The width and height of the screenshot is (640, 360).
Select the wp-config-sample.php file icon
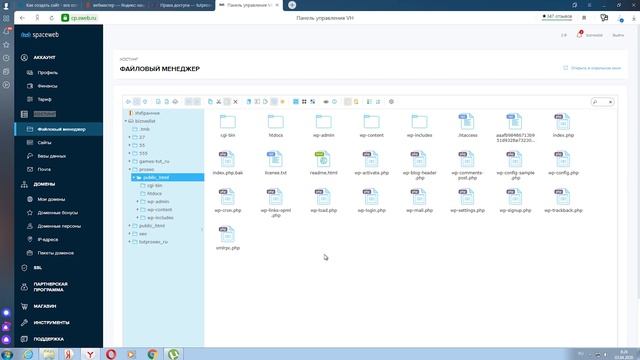515,159
